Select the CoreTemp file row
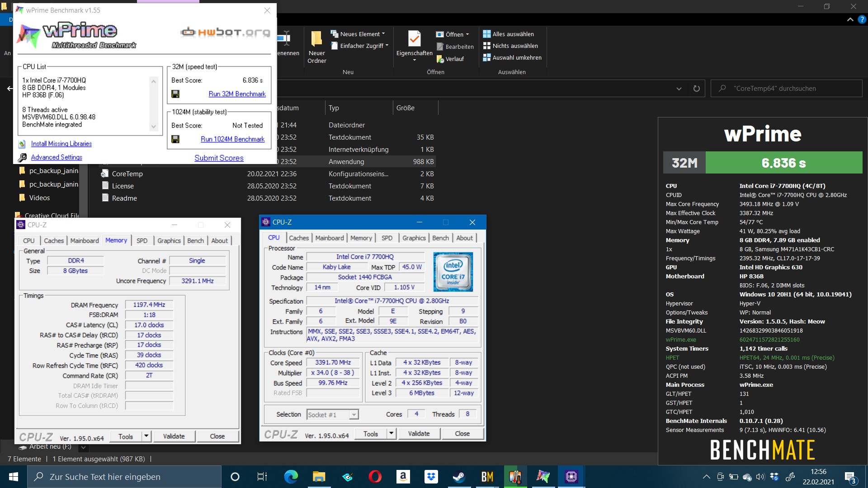Viewport: 868px width, 488px height. tap(267, 174)
